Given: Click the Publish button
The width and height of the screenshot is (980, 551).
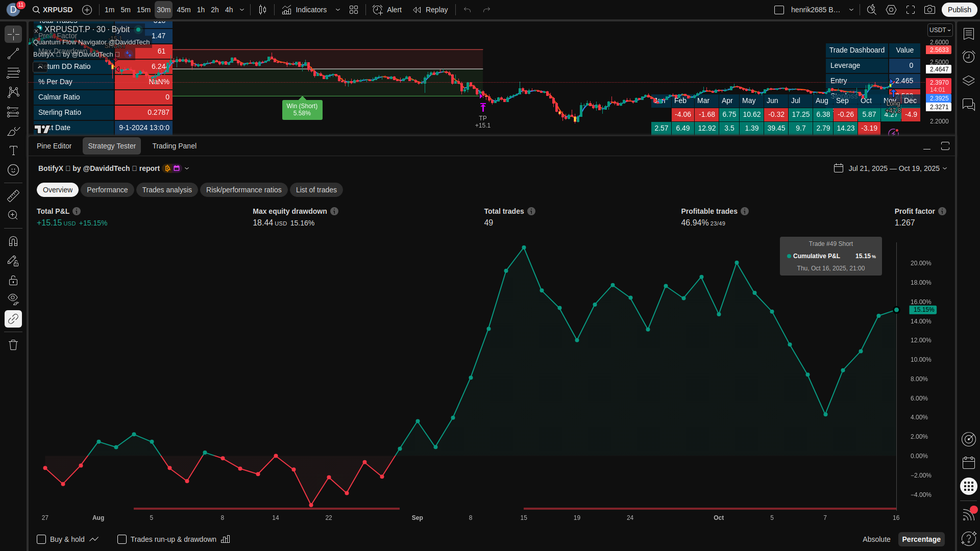Looking at the screenshot, I should pos(959,10).
